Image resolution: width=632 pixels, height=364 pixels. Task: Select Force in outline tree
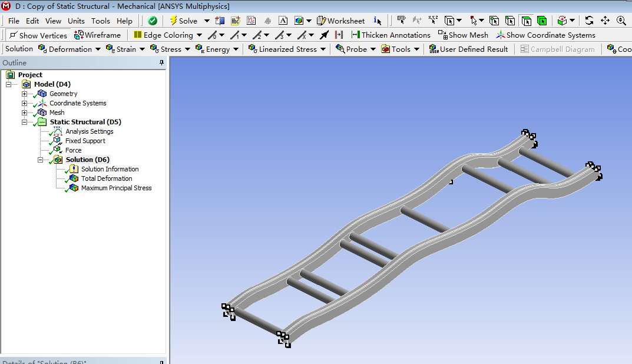[x=74, y=150]
